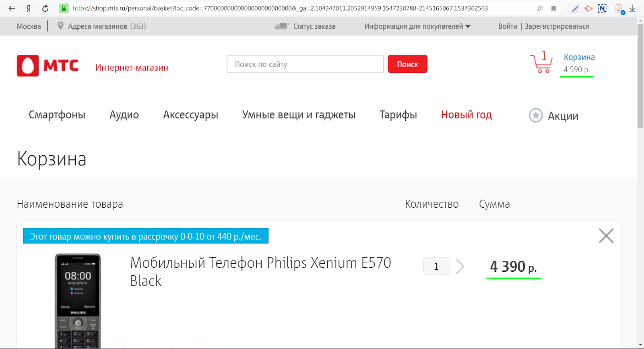Open Тарифы menu
The height and width of the screenshot is (349, 644).
click(x=398, y=115)
